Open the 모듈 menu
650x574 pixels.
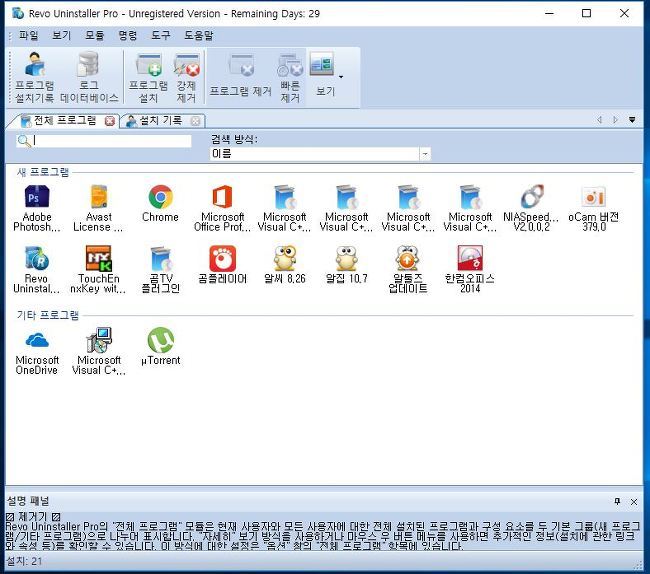95,35
